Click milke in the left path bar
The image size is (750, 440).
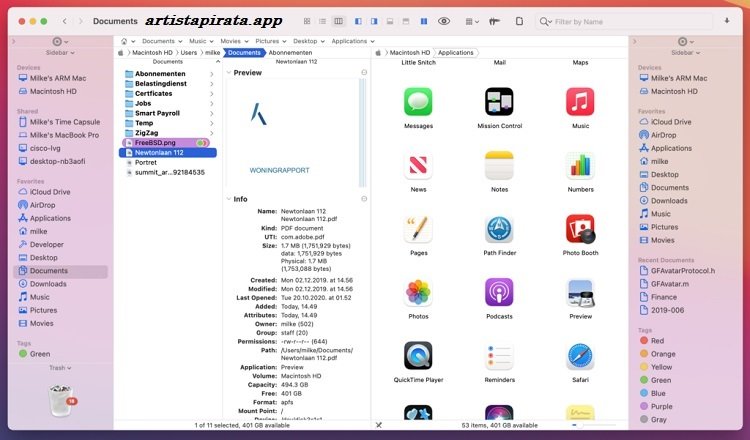click(x=212, y=53)
